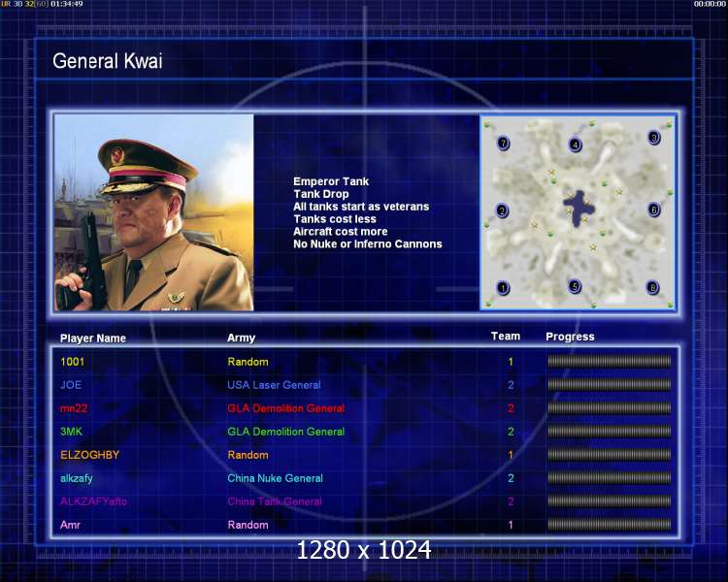Click the blue cross lake at map center
The image size is (728, 582).
pyautogui.click(x=579, y=208)
